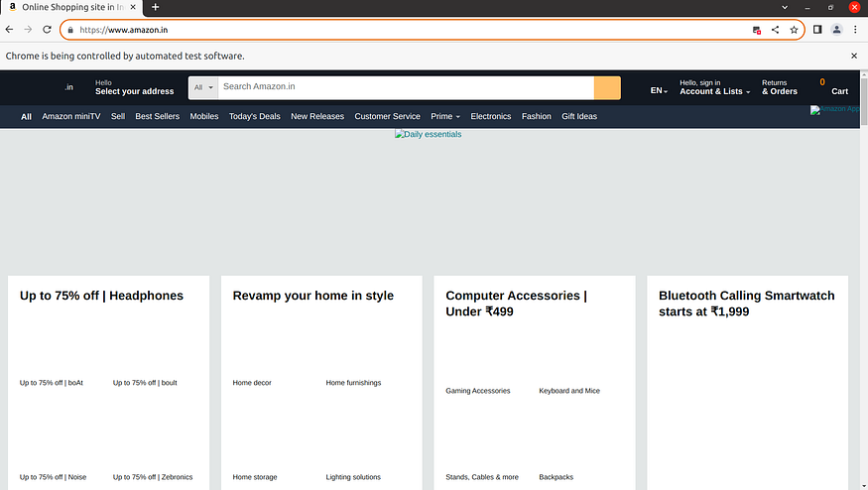868x490 pixels.
Task: Click the Bluetooth Calling Smartwatch heading
Action: click(746, 304)
